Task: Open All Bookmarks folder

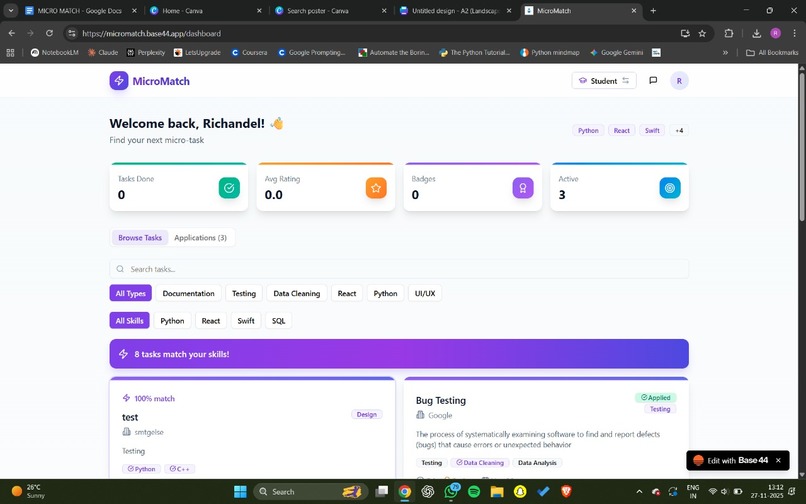Action: [772, 52]
